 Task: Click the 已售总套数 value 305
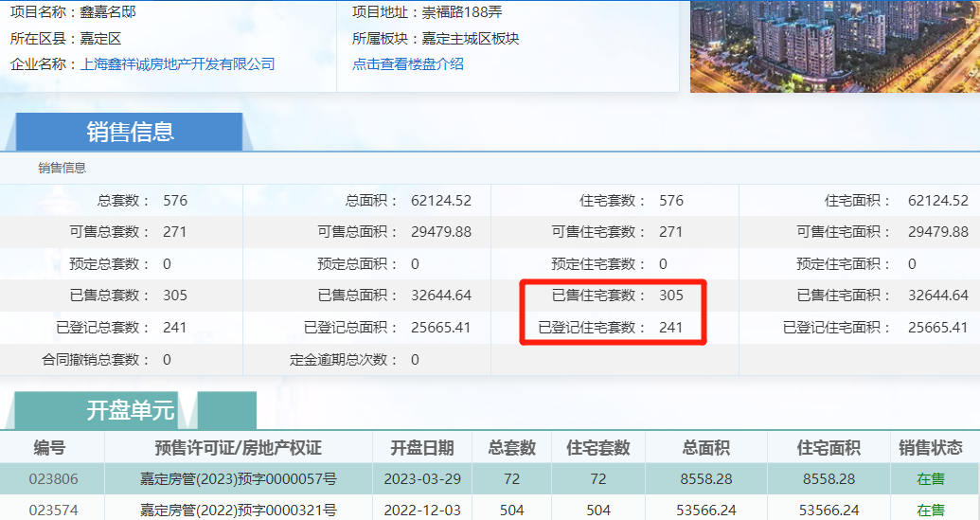pyautogui.click(x=175, y=295)
